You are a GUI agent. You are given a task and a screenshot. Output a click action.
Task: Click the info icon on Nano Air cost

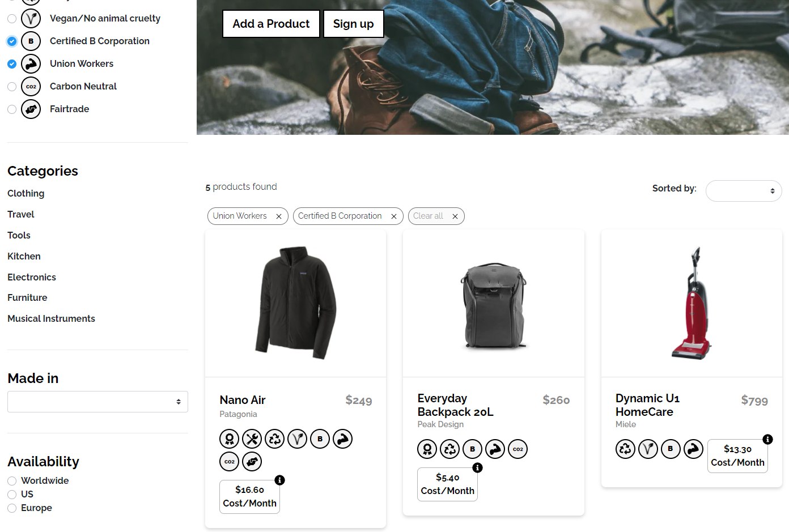[x=279, y=480]
